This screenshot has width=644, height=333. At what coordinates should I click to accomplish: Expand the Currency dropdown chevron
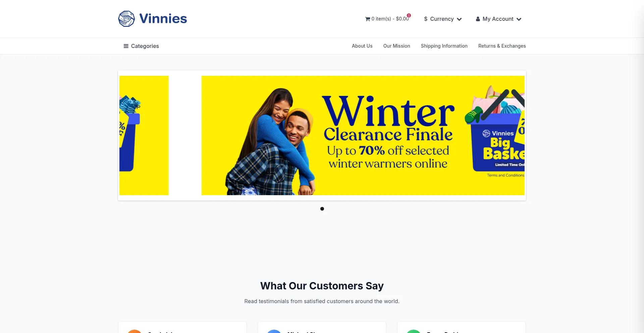(459, 19)
